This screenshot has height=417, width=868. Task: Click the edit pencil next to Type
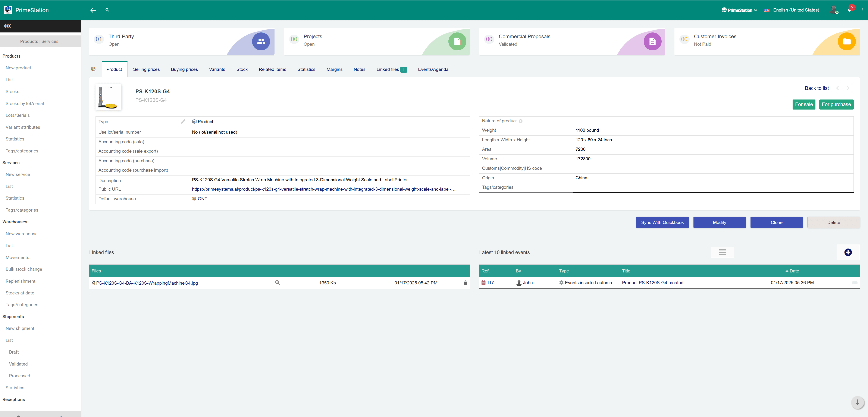click(x=183, y=121)
